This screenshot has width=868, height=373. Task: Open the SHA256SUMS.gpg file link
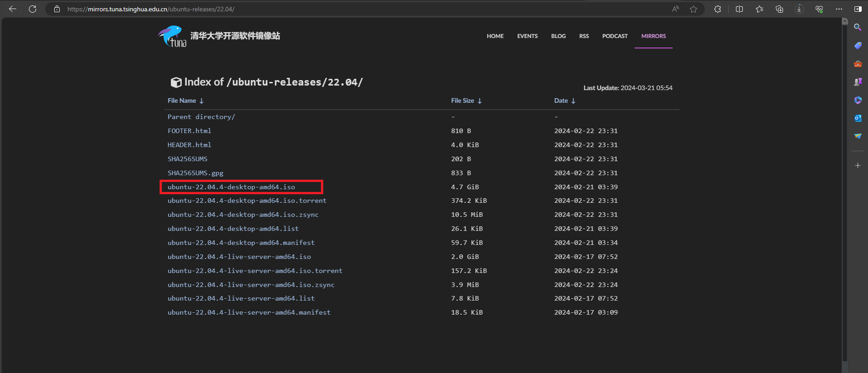[x=195, y=173]
